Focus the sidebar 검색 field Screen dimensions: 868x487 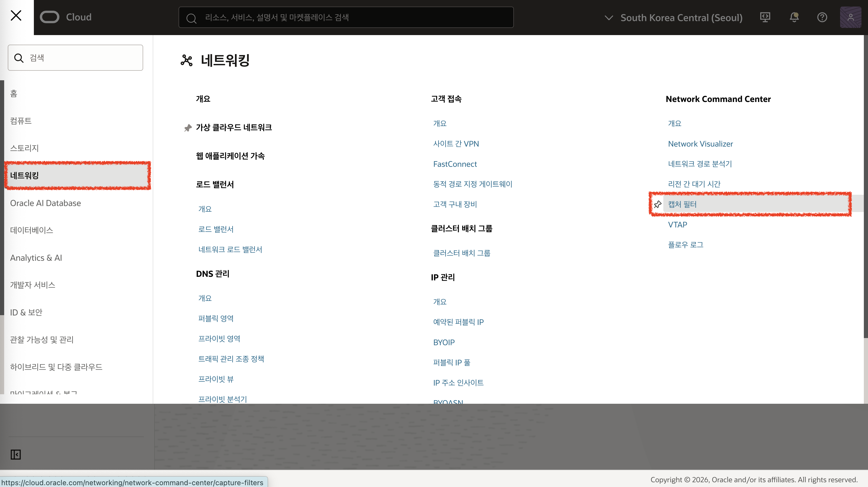(x=75, y=58)
